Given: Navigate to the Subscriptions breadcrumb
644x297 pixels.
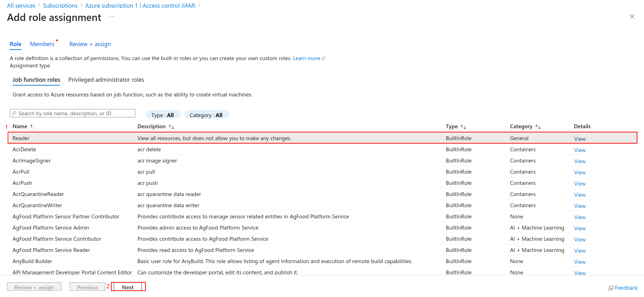Looking at the screenshot, I should pyautogui.click(x=60, y=5).
